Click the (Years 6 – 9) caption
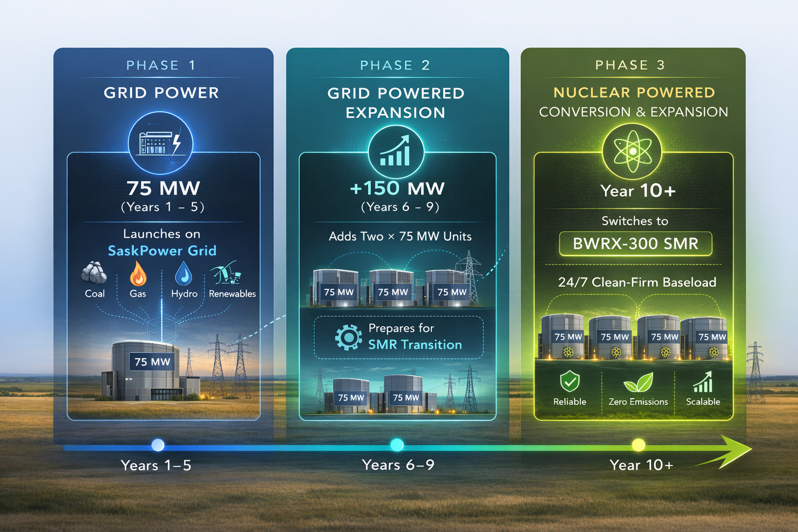Viewport: 798px width, 532px height. [x=400, y=207]
